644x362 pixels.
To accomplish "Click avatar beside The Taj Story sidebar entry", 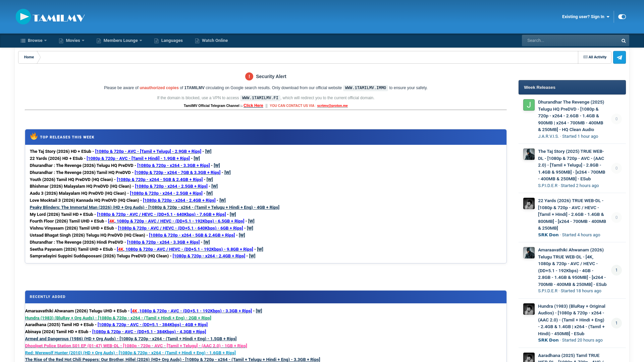I will click(x=529, y=154).
